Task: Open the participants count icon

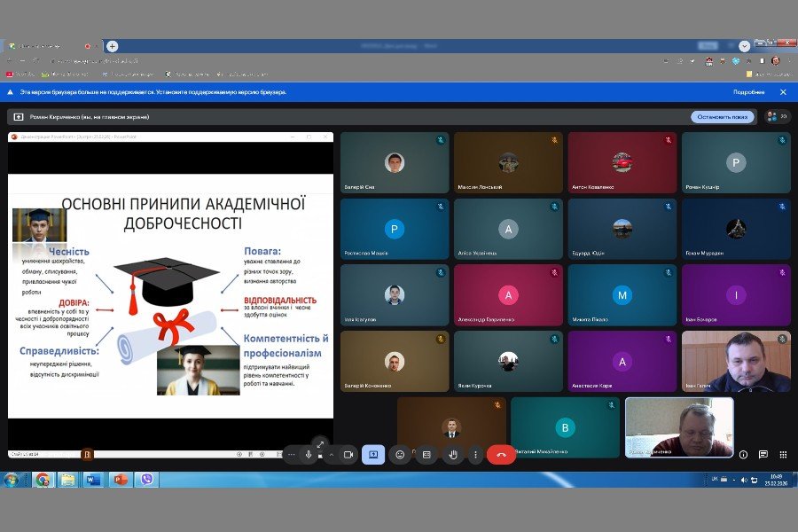Action: click(776, 117)
